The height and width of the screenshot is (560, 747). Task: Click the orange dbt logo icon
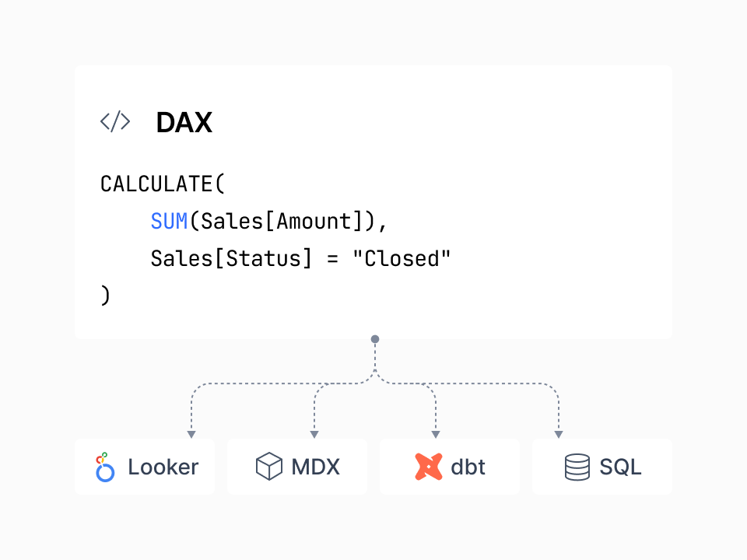428,467
